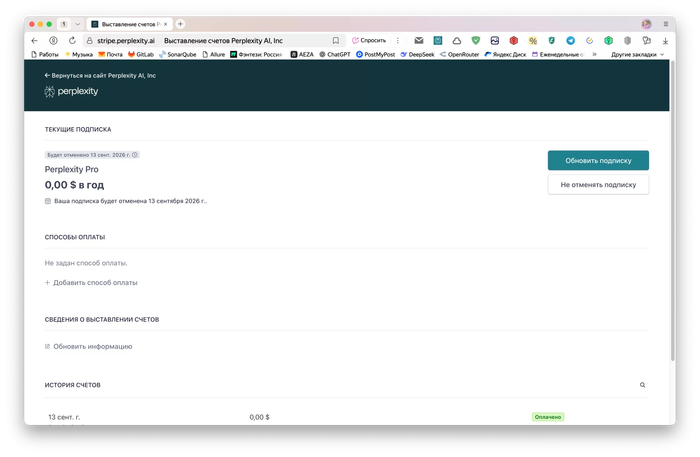The image size is (700, 457).
Task: Click the mail envelope extension icon
Action: (x=419, y=40)
